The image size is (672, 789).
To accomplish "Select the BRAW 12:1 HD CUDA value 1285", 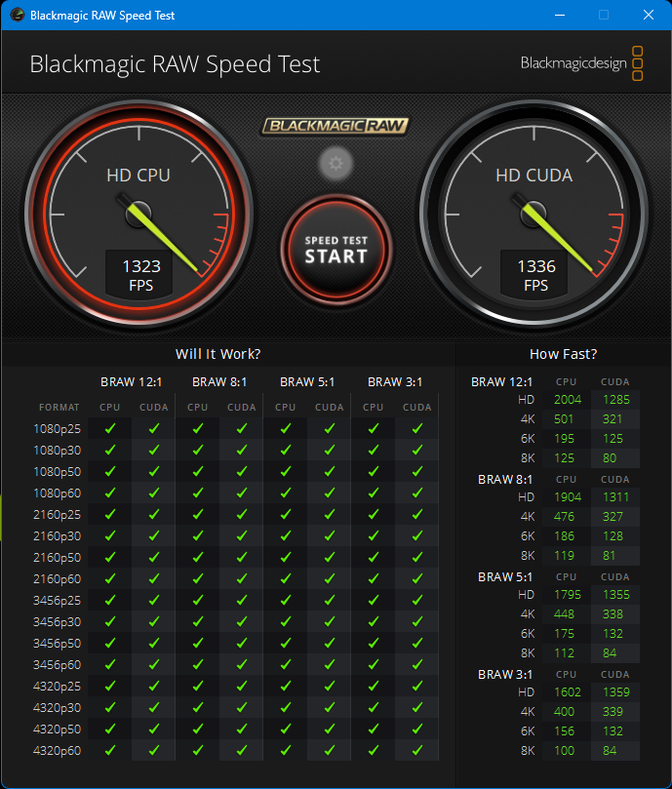I will point(616,400).
